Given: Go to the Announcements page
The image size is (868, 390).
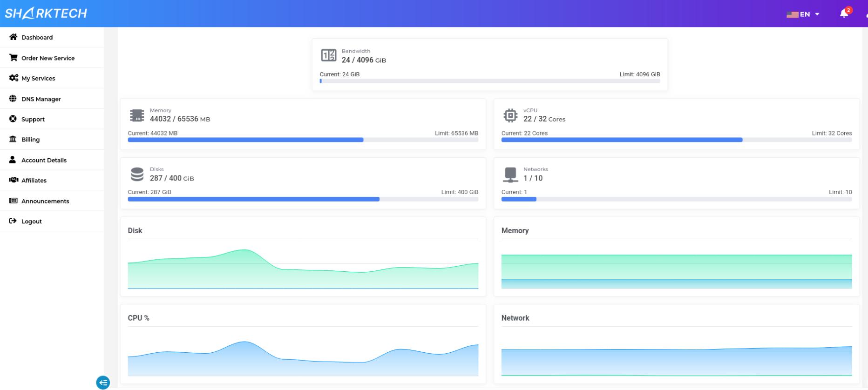Looking at the screenshot, I should (x=45, y=201).
